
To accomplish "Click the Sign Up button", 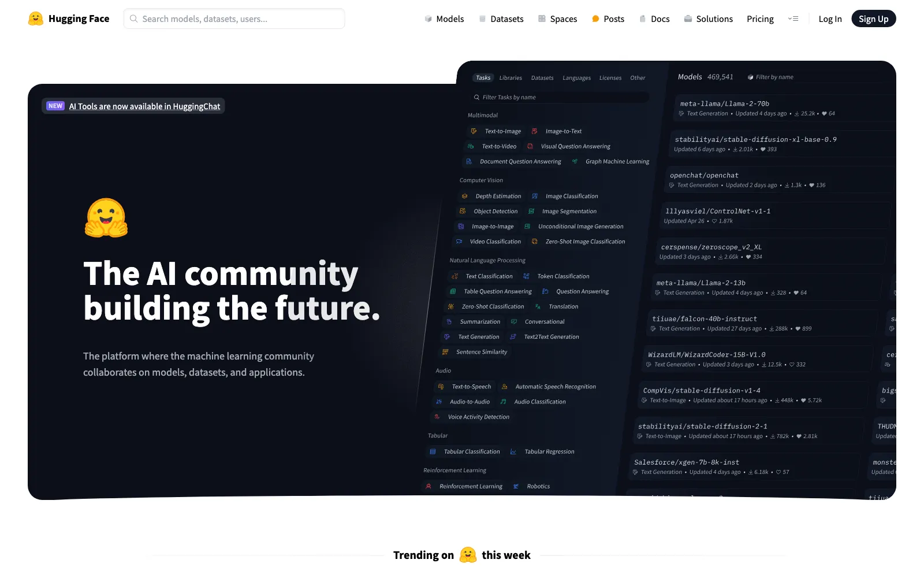I will 873,18.
